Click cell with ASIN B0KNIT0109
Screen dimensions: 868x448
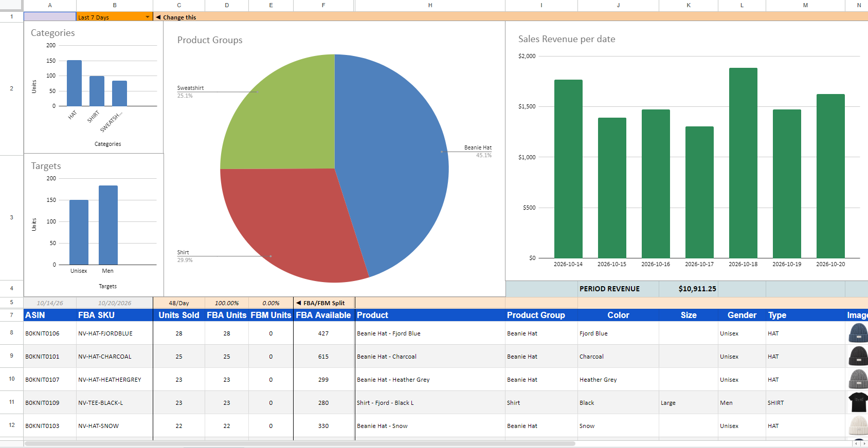pyautogui.click(x=50, y=402)
